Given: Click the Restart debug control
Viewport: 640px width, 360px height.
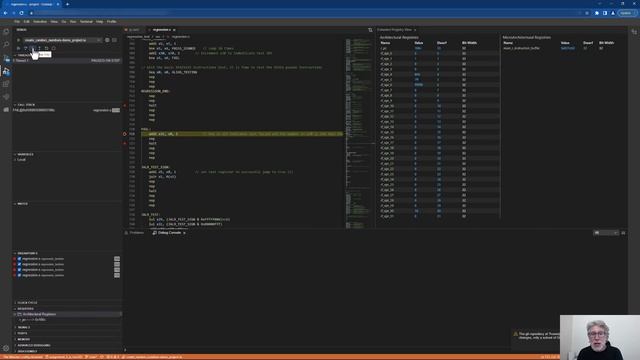Looking at the screenshot, I should (x=47, y=48).
